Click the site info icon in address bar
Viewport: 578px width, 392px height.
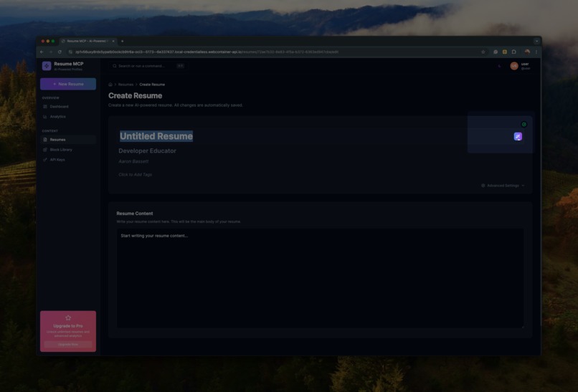[x=70, y=52]
